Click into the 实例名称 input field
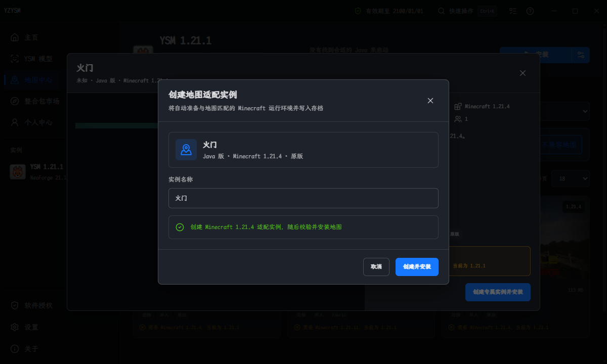 tap(303, 198)
